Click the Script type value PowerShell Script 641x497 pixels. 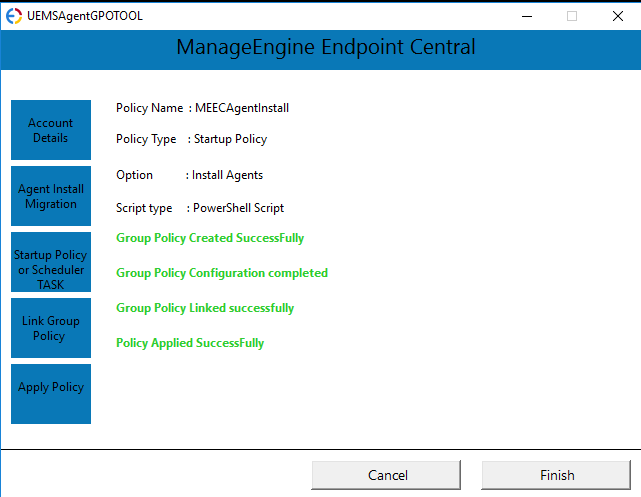[238, 208]
